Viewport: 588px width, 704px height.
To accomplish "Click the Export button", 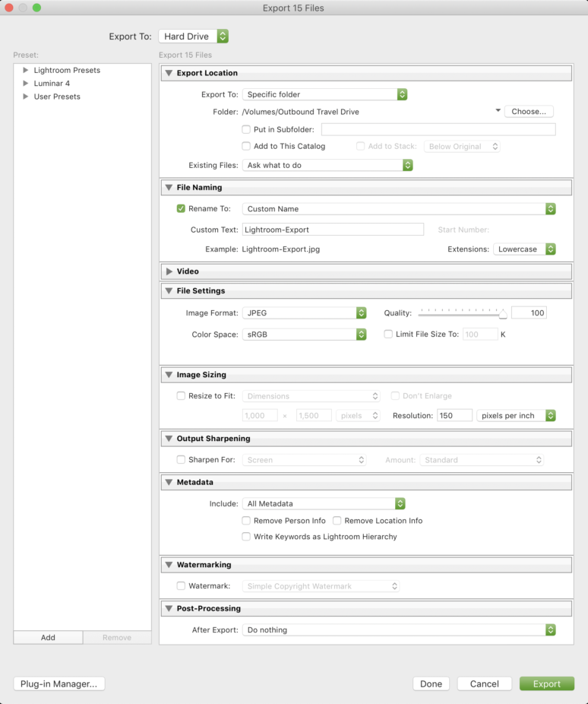I will tap(546, 683).
